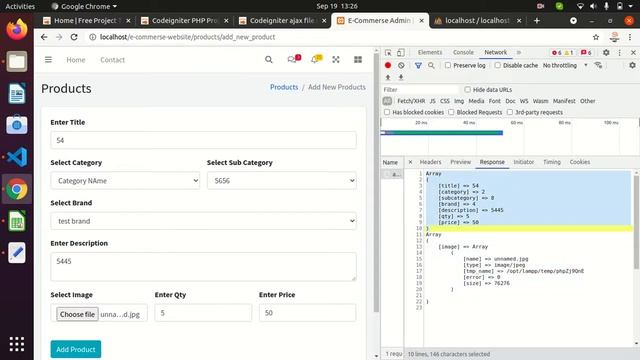Click the export HAR download arrow
This screenshot has height=360, width=640.
[x=401, y=77]
